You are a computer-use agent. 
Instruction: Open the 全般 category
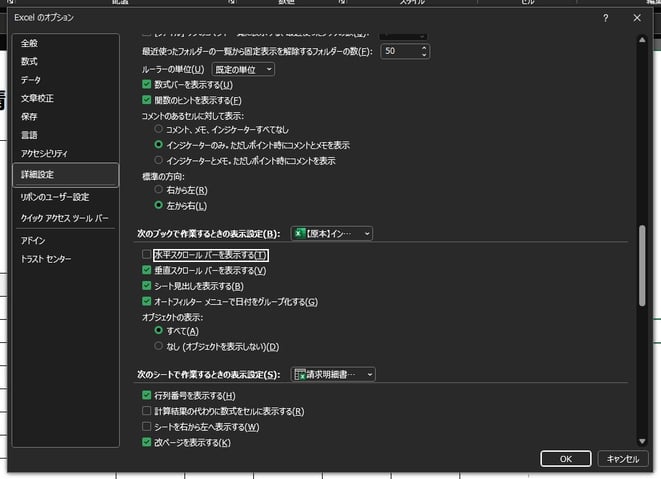coord(30,43)
